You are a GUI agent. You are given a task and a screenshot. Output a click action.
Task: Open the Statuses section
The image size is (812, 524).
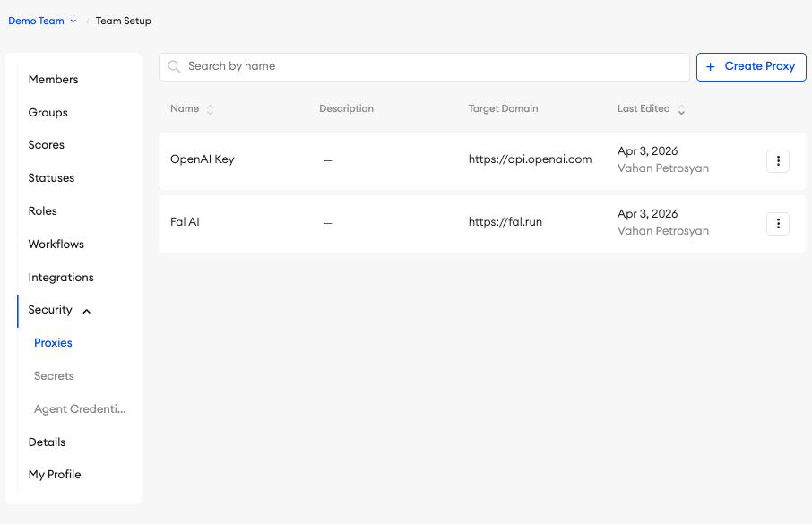51,178
